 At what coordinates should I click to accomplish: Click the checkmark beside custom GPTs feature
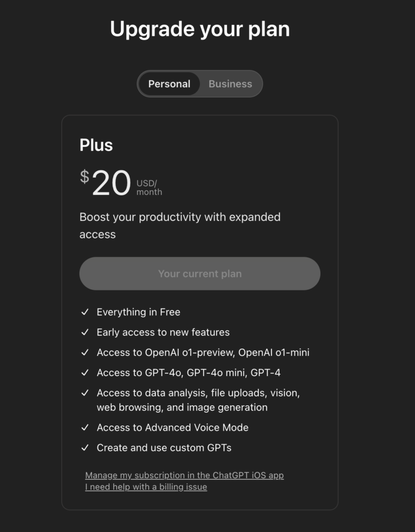click(85, 448)
